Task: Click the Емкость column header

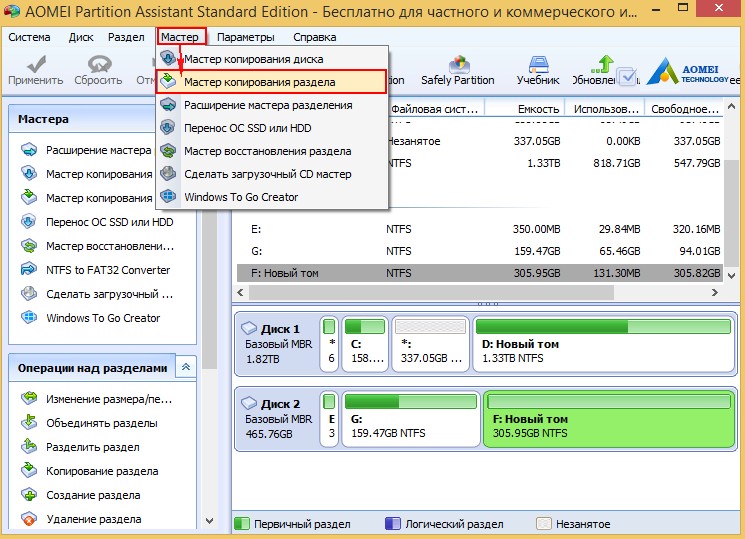Action: pyautogui.click(x=525, y=109)
